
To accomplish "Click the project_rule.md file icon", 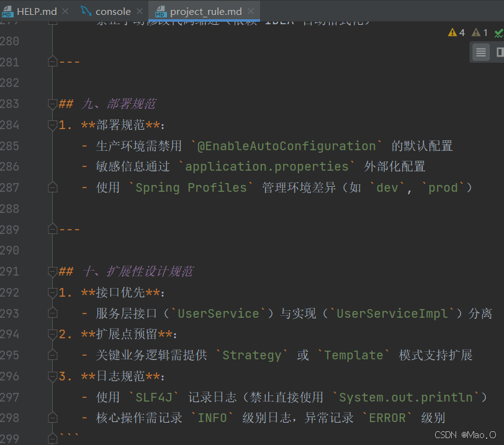I will (x=161, y=12).
